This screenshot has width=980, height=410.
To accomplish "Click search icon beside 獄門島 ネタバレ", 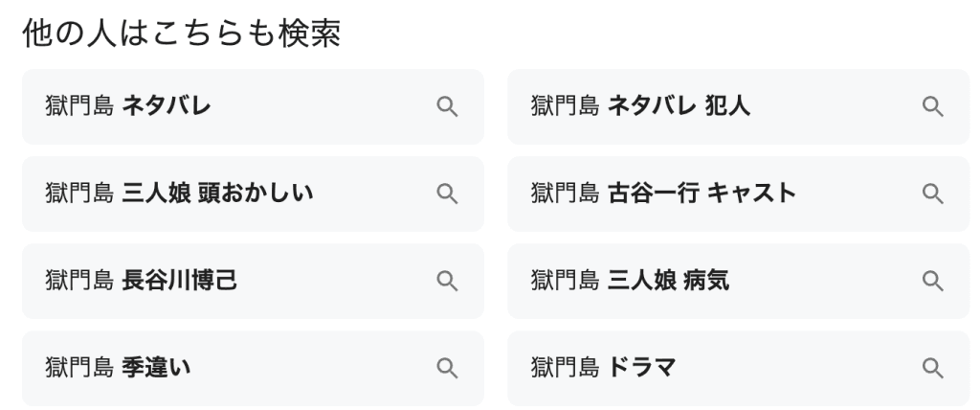I will tap(447, 106).
